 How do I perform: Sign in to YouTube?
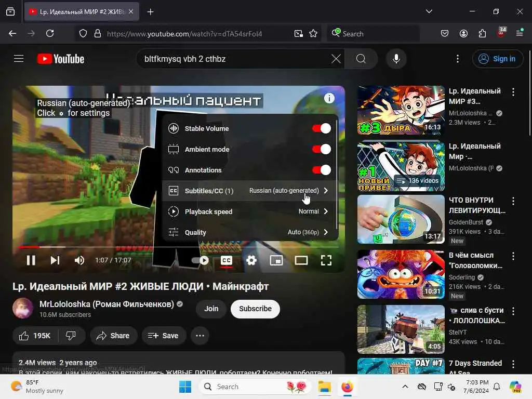[x=497, y=59]
